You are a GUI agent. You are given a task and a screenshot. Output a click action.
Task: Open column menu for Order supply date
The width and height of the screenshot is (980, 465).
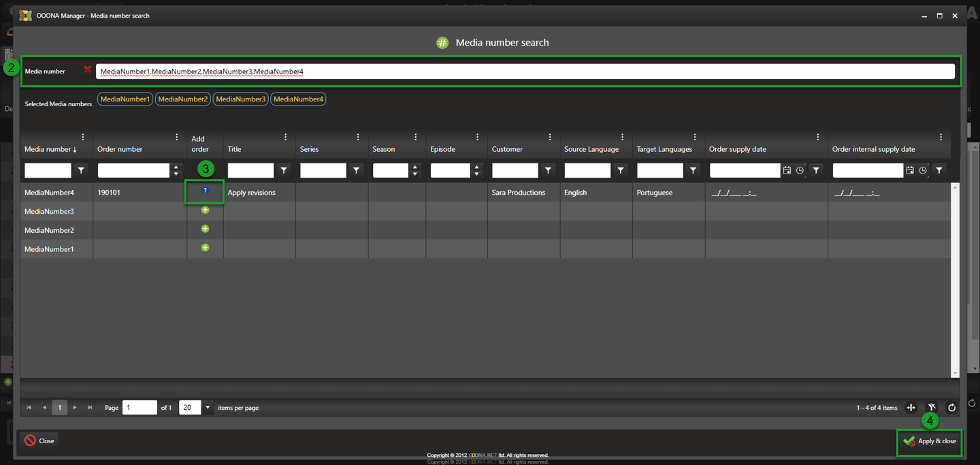(x=817, y=138)
